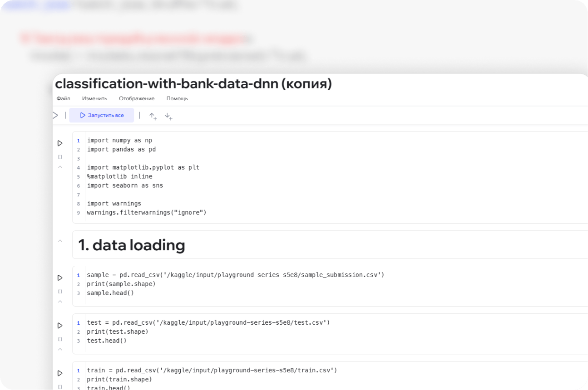Click execution count brackets of imports cell
This screenshot has height=390, width=588.
click(x=60, y=157)
